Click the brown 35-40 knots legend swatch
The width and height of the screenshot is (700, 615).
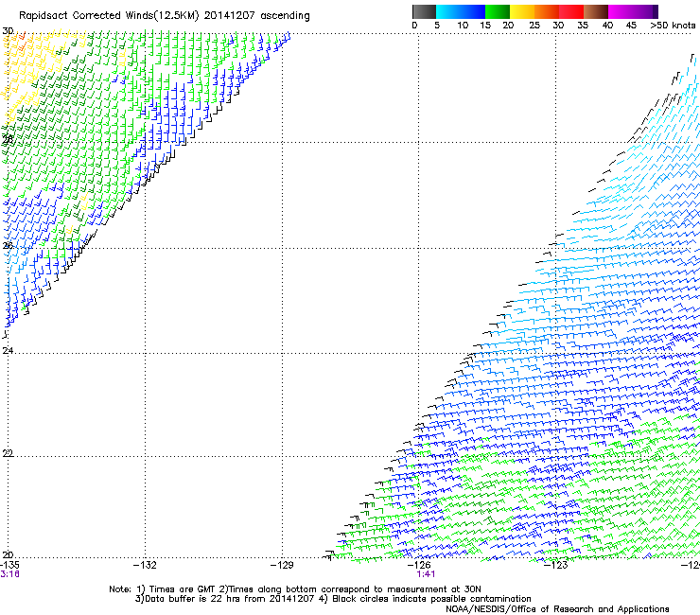point(596,11)
